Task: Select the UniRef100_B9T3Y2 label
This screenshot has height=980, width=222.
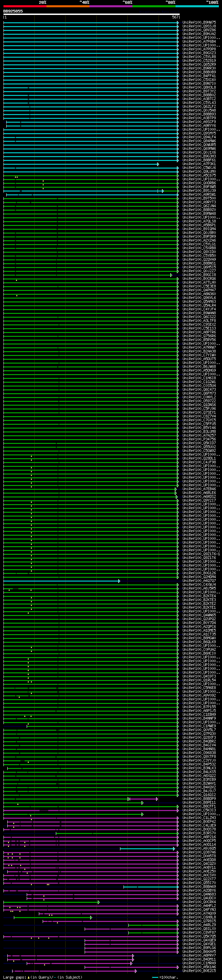Action: (x=199, y=91)
